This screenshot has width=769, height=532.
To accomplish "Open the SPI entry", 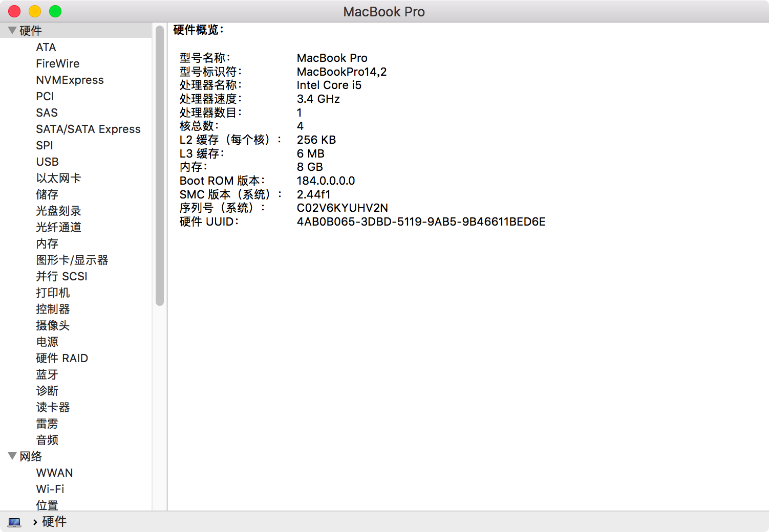I will (x=45, y=145).
